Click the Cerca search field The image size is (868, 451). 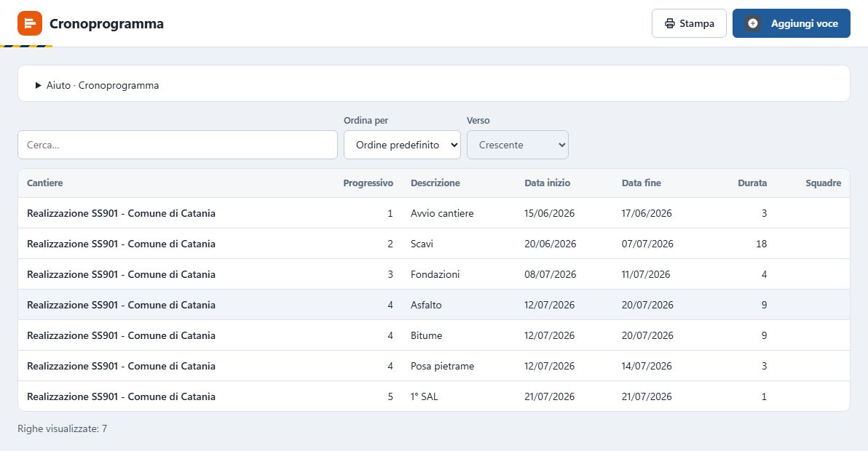tap(178, 145)
